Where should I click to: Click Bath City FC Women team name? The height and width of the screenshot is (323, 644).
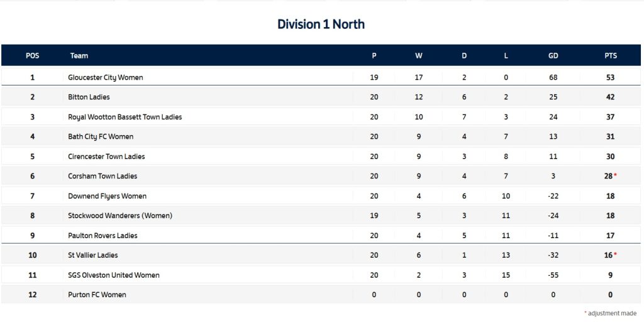[101, 136]
